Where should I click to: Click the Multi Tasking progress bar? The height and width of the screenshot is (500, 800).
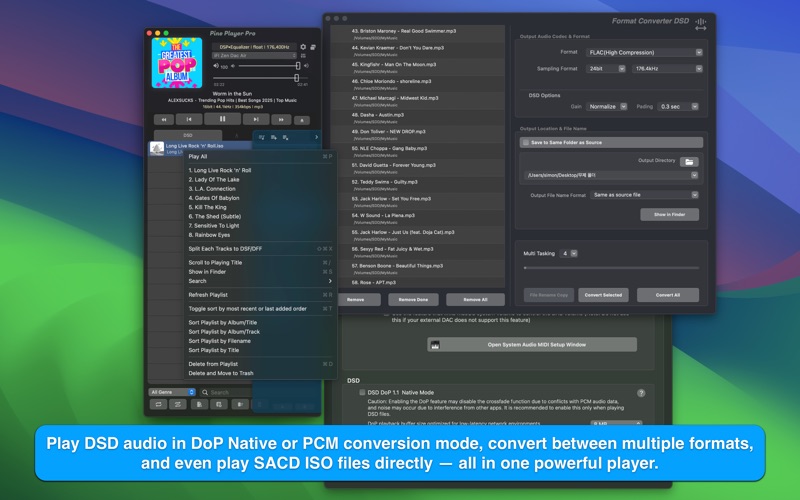coord(611,268)
